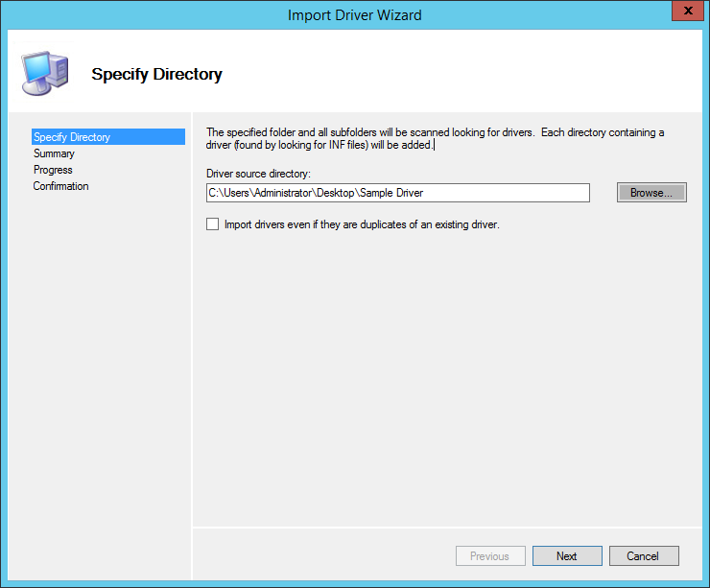Click the Driver source directory text field
The height and width of the screenshot is (588, 710).
tap(397, 193)
